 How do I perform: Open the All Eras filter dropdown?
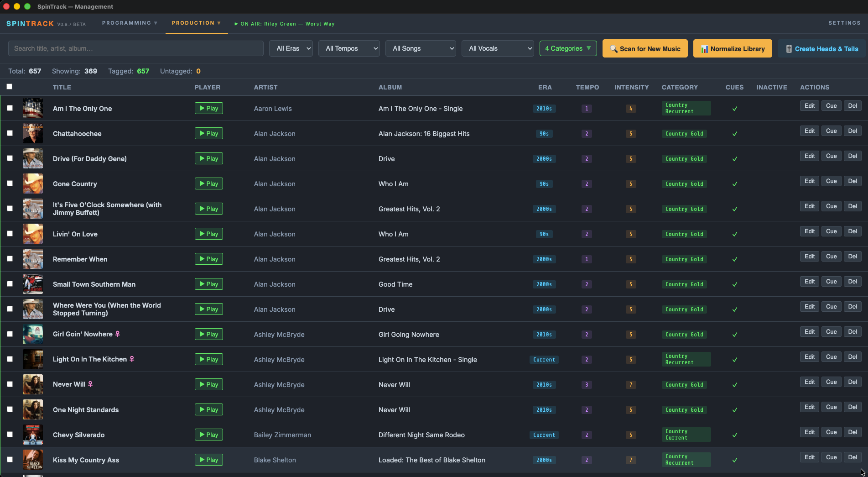[x=291, y=48]
